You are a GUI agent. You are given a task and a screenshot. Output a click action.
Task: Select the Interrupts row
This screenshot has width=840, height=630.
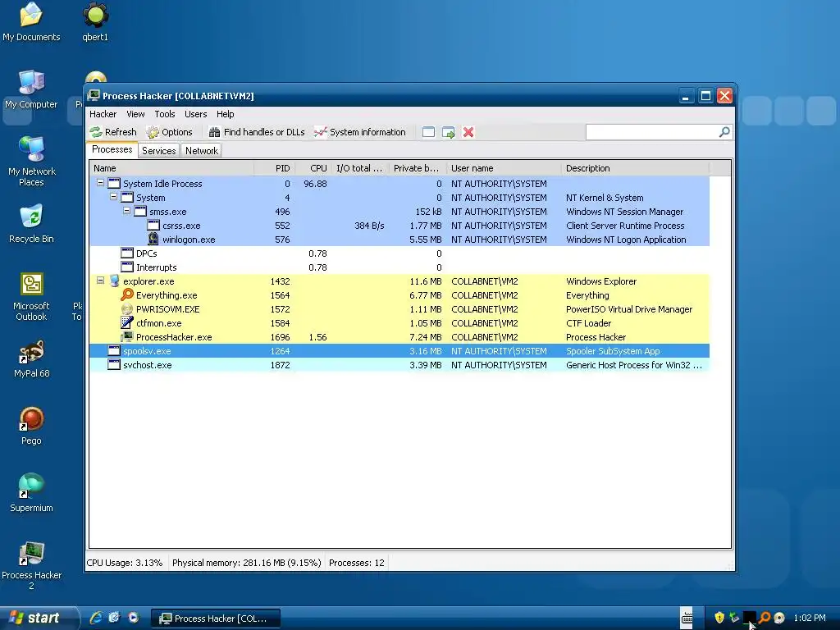[x=399, y=267]
